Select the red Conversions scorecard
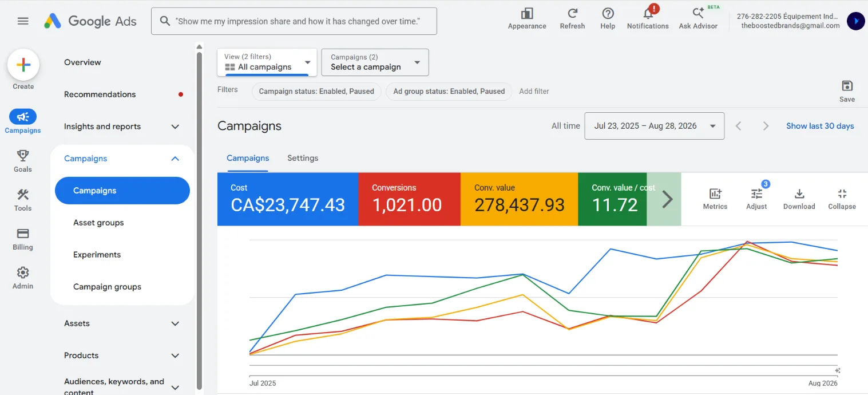 click(x=409, y=199)
